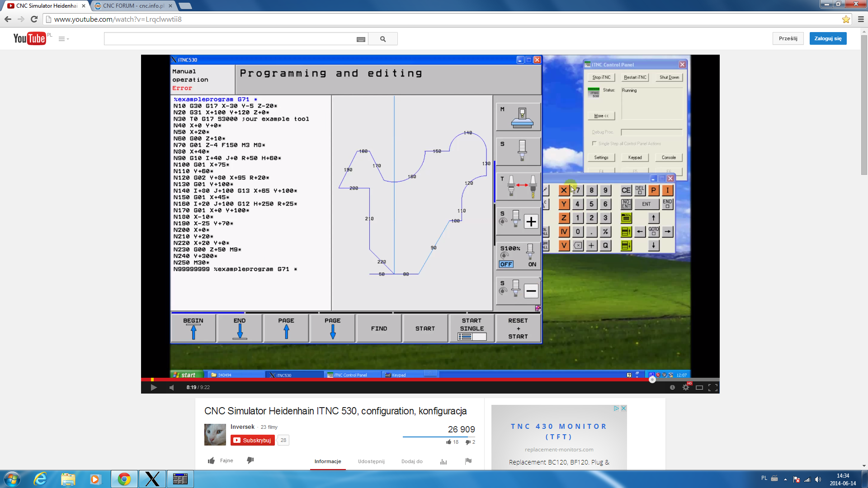Click the keypad left arrow key
Screen dimensions: 868x488
coord(640,232)
